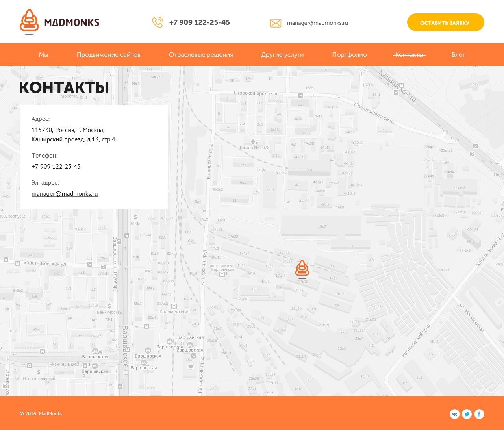Open the Facebook social icon
The height and width of the screenshot is (430, 504).
[x=479, y=414]
